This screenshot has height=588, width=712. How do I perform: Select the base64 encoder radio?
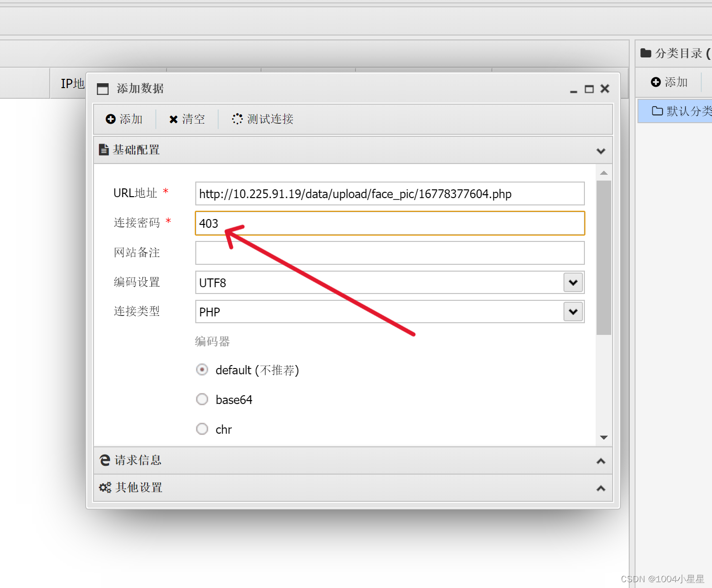[x=202, y=399]
